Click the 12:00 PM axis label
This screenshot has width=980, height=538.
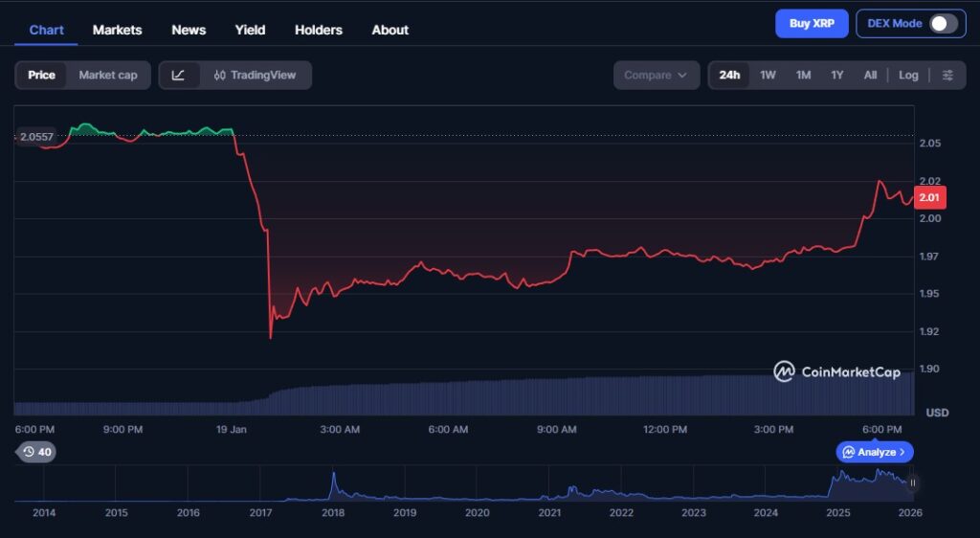tap(665, 429)
